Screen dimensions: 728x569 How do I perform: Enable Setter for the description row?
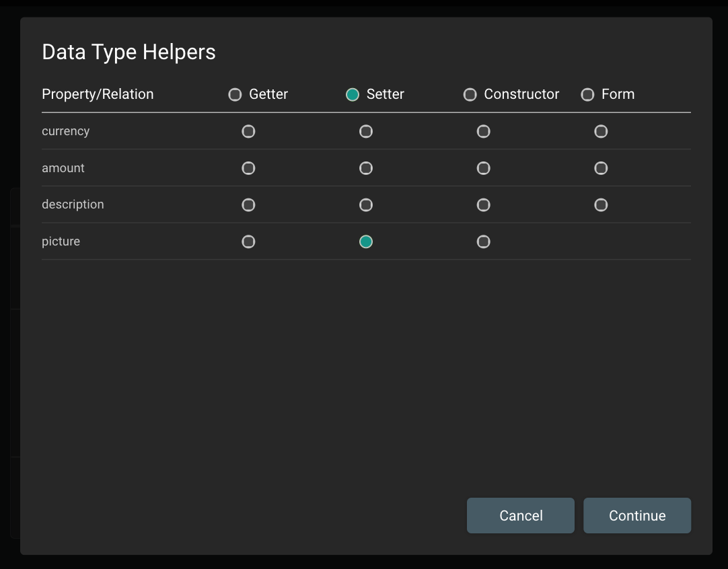click(366, 204)
